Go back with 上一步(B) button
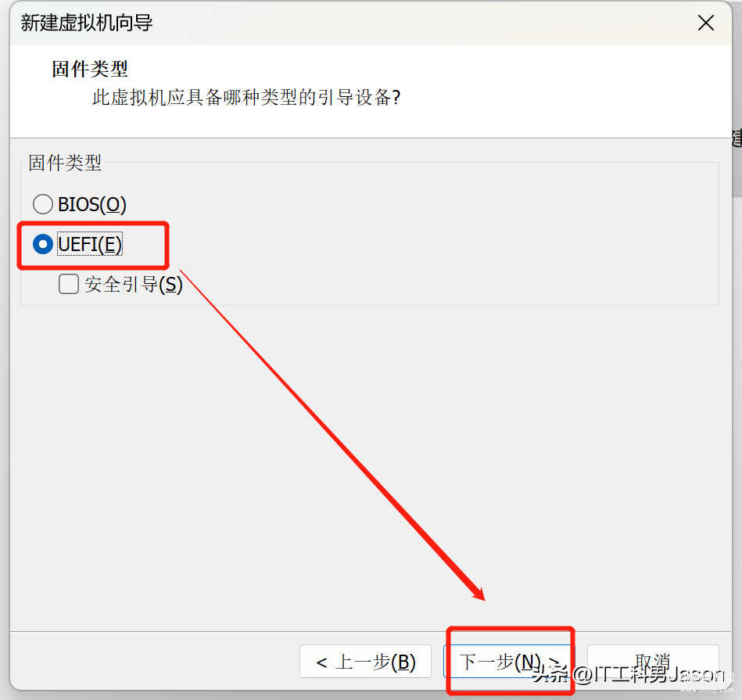 point(365,661)
